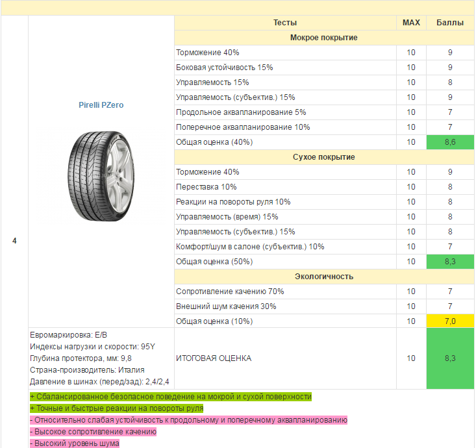Click the green note about Точные и быстрые реакции
476x448 pixels.
point(117,408)
